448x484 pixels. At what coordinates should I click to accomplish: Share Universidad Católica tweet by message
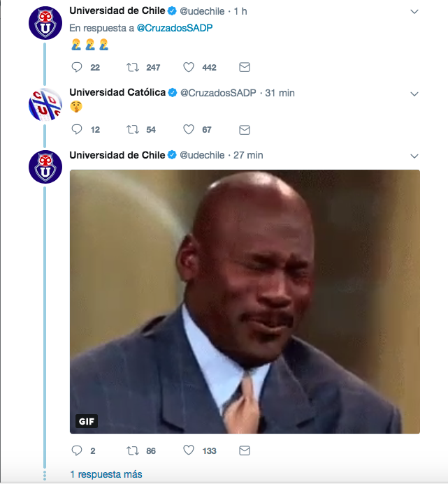[x=245, y=130]
